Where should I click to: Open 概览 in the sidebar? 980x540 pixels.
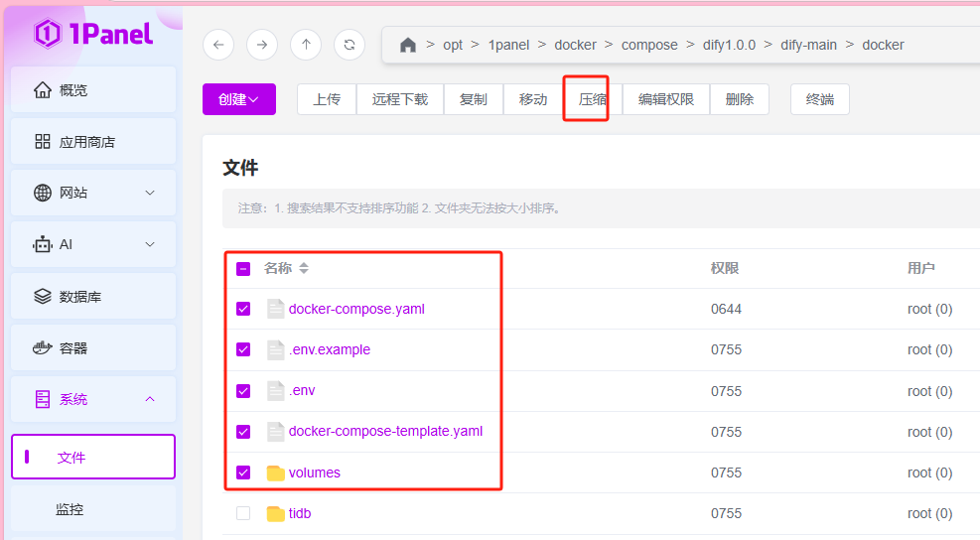pos(93,90)
